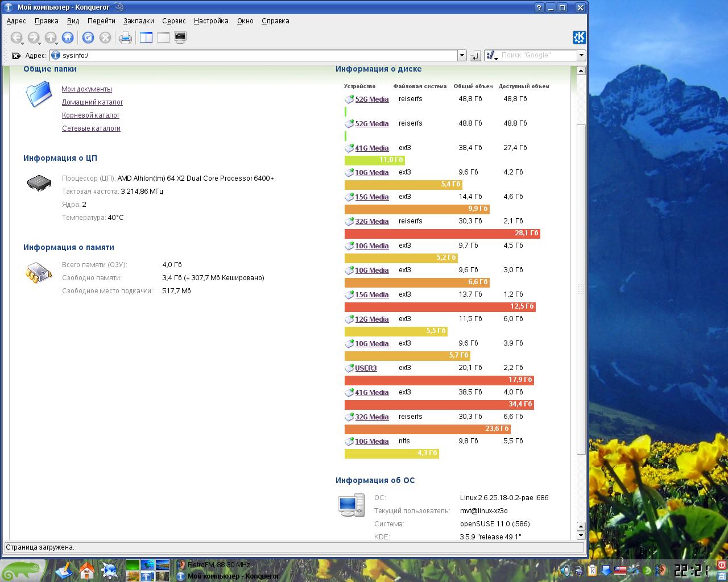Select the RetroFM 88.30 MHz taskbar entry
This screenshot has height=582, width=728.
pyautogui.click(x=219, y=565)
